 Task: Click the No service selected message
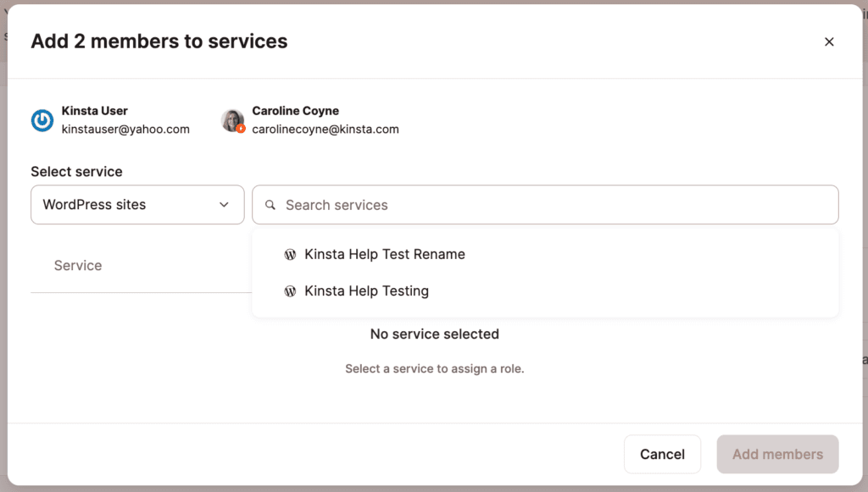tap(435, 334)
